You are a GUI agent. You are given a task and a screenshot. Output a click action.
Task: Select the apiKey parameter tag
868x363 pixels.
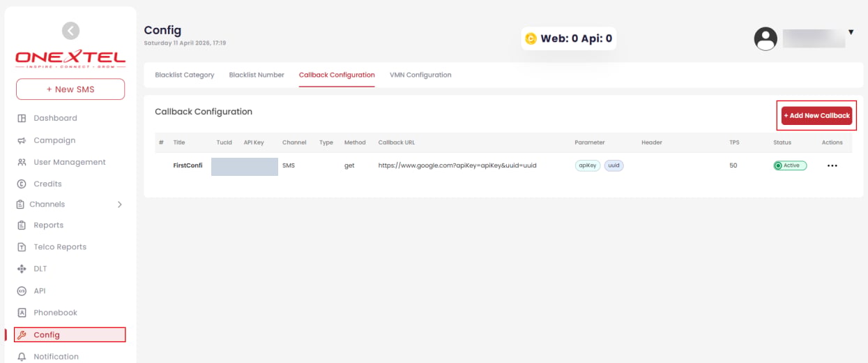[x=587, y=165]
